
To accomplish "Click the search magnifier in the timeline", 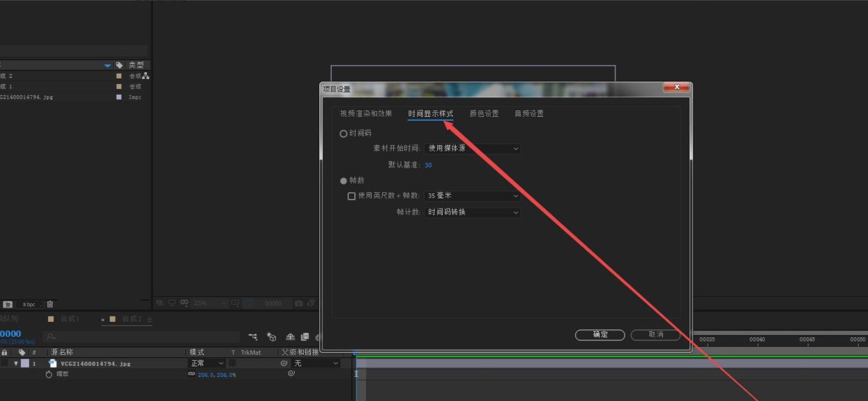I will [x=49, y=337].
